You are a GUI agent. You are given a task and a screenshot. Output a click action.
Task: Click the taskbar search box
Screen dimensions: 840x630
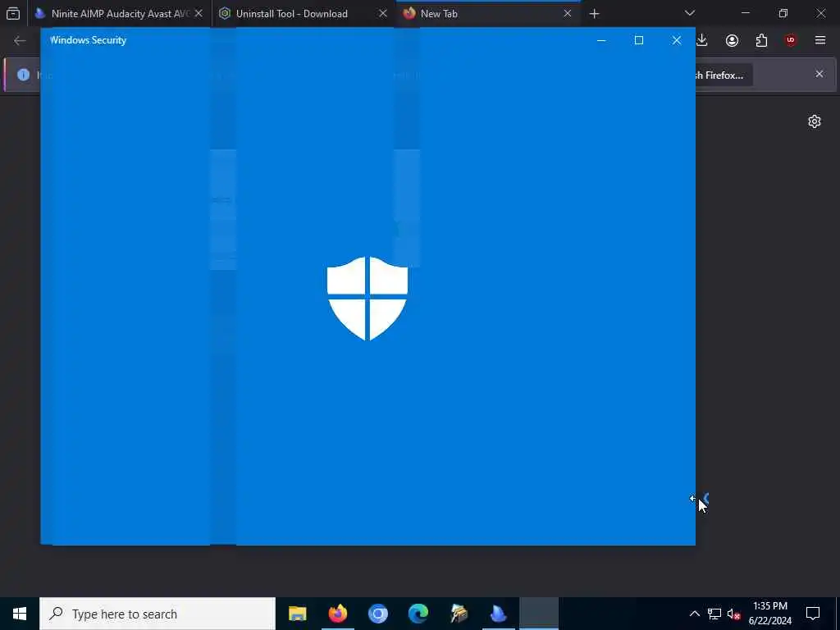coord(157,614)
